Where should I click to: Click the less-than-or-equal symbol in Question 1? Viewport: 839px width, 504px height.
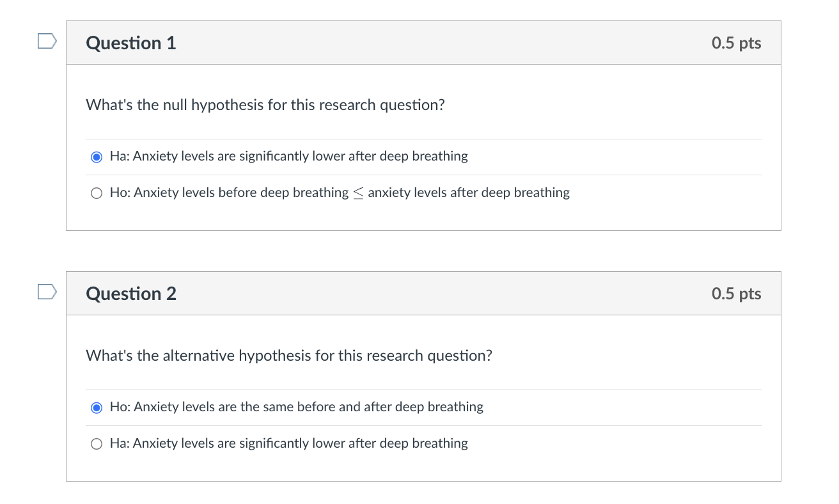pos(358,193)
